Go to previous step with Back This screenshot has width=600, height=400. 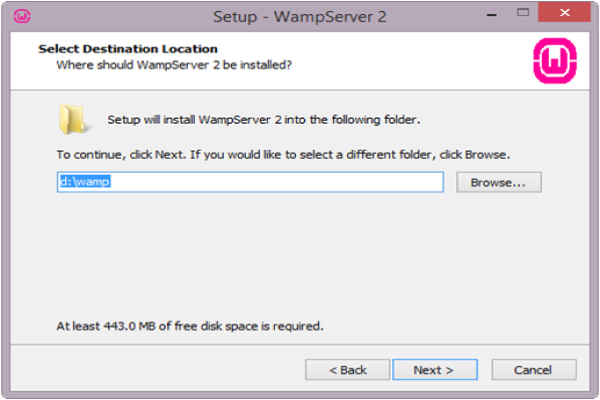[347, 370]
